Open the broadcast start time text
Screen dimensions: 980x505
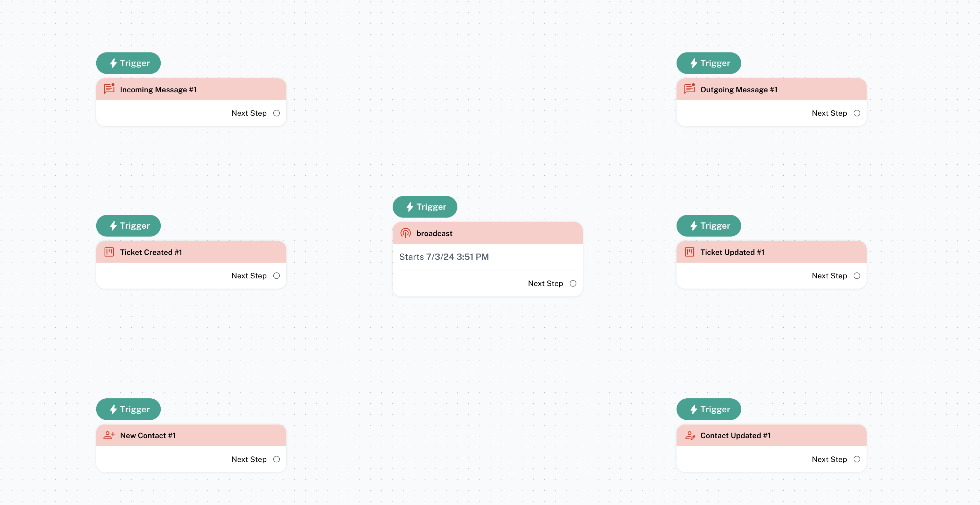tap(444, 257)
